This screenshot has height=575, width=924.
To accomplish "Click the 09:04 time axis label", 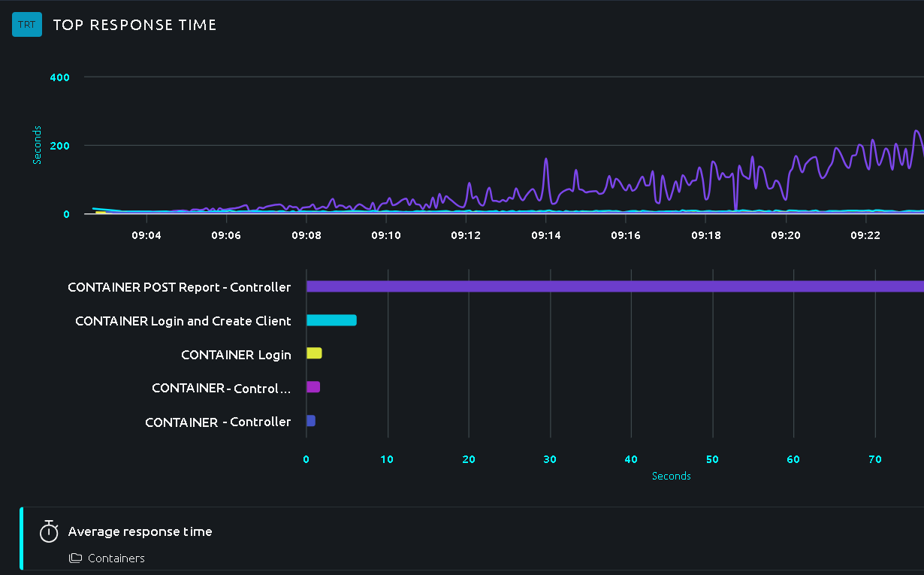I will [146, 235].
